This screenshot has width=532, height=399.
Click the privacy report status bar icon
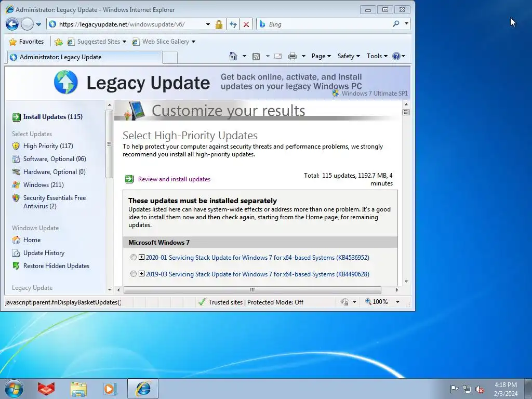pyautogui.click(x=345, y=302)
